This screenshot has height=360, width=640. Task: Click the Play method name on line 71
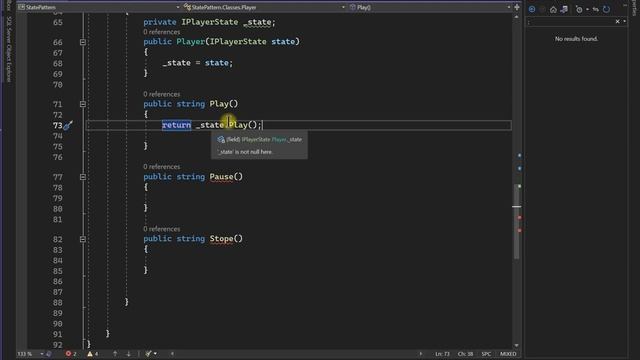pyautogui.click(x=219, y=104)
